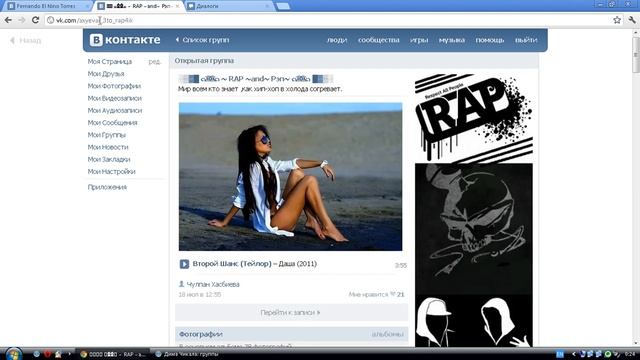Open the Дима Чикала группы taskbar window
Screen dimensions: 640x360
tap(187, 354)
